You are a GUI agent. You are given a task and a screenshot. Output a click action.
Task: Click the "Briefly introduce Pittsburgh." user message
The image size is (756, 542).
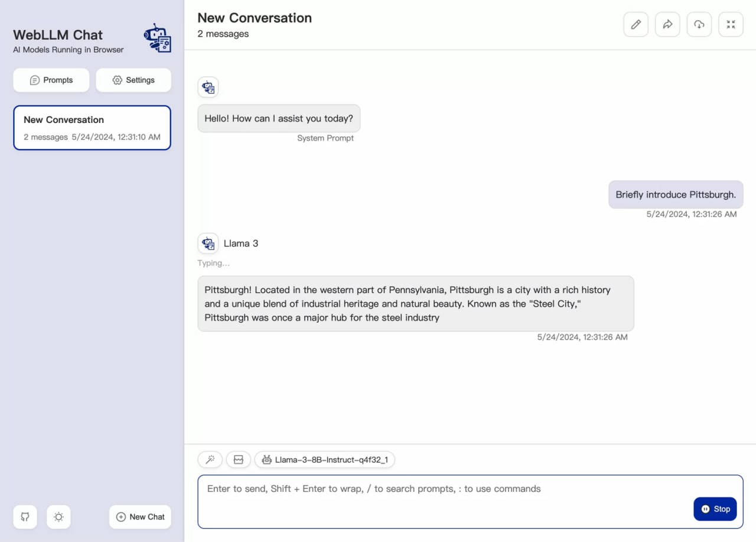[x=676, y=194]
